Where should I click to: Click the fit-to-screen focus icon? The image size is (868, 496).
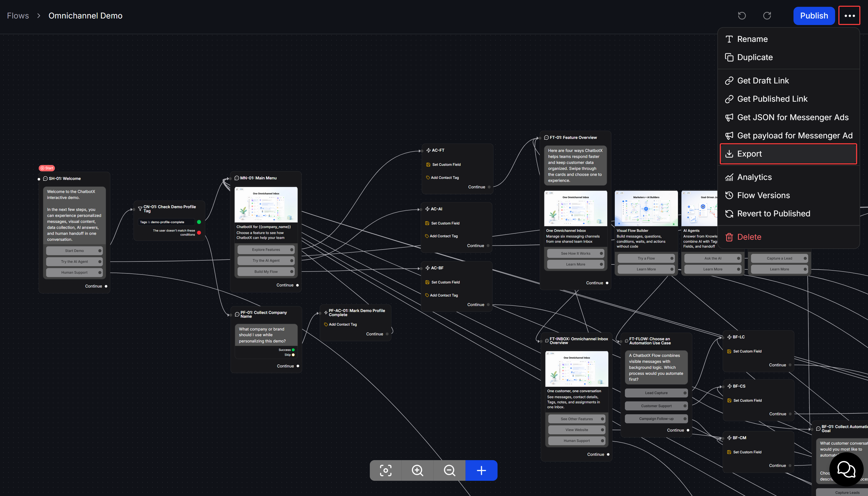click(x=385, y=470)
